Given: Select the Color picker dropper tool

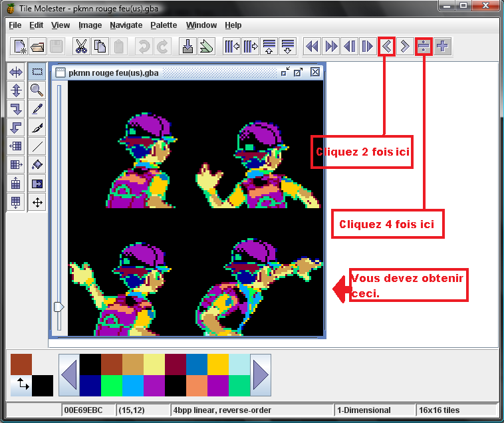Looking at the screenshot, I should pyautogui.click(x=37, y=109).
